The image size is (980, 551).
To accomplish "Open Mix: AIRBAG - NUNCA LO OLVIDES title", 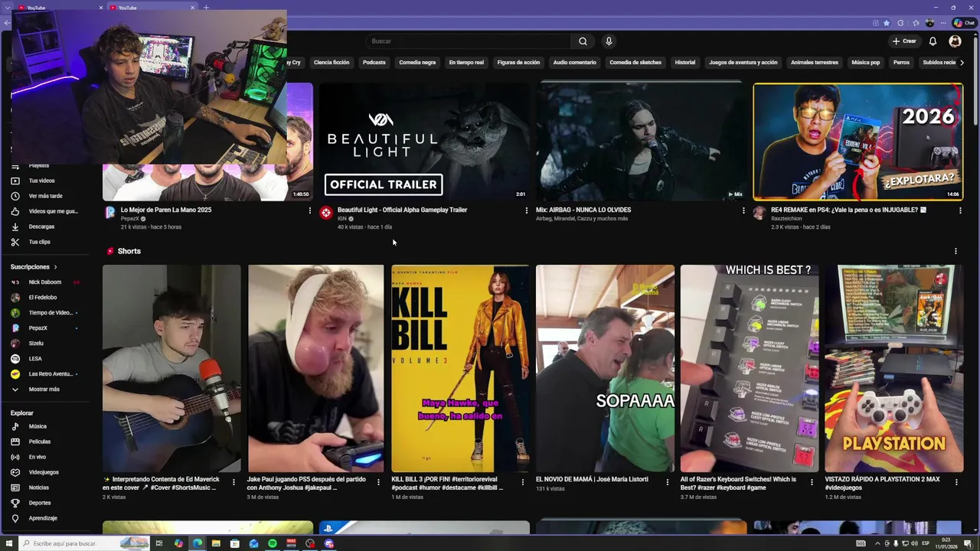I will pos(583,210).
